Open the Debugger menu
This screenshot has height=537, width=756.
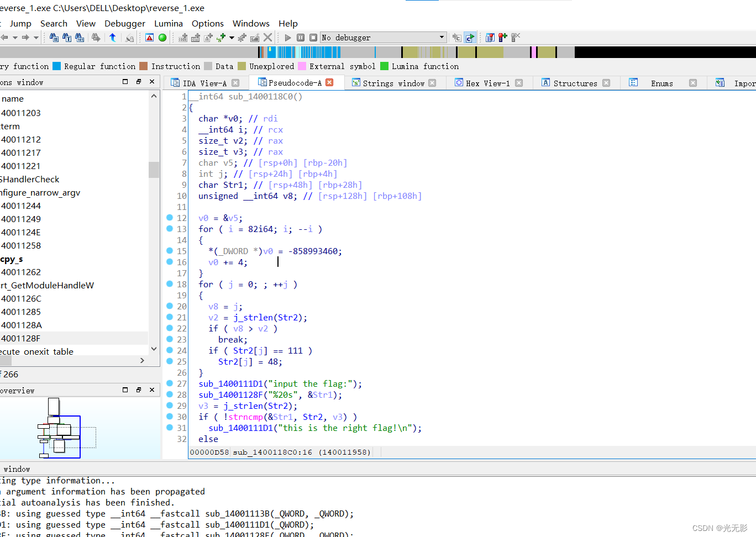click(125, 23)
